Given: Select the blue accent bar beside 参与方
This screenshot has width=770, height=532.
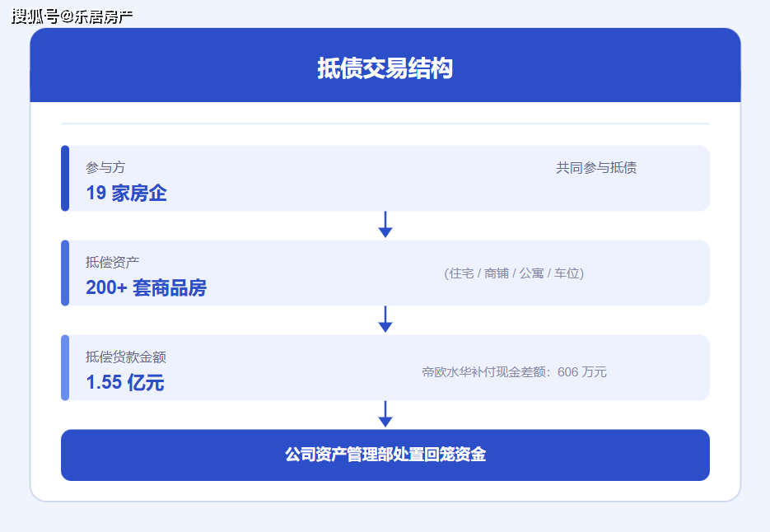Looking at the screenshot, I should click(x=64, y=178).
